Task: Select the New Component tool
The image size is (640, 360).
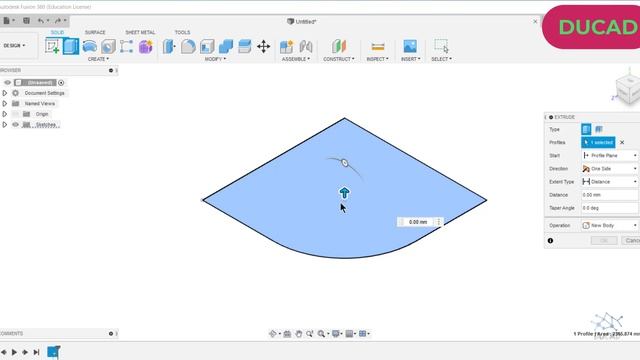Action: [x=287, y=47]
